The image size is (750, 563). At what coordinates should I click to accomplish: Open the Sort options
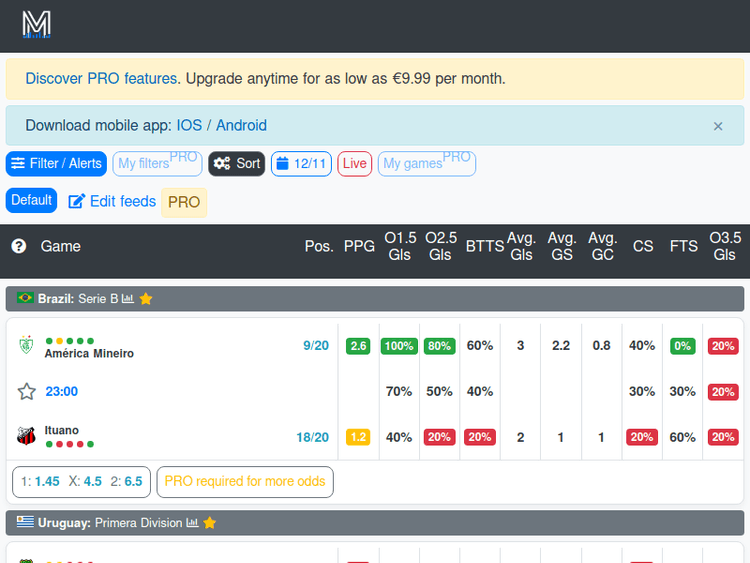[236, 164]
